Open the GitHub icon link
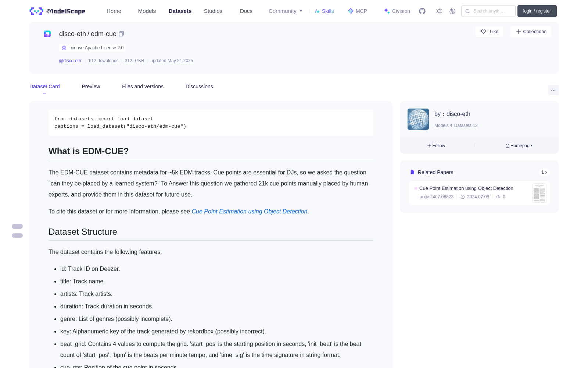The image size is (588, 368). (x=422, y=11)
